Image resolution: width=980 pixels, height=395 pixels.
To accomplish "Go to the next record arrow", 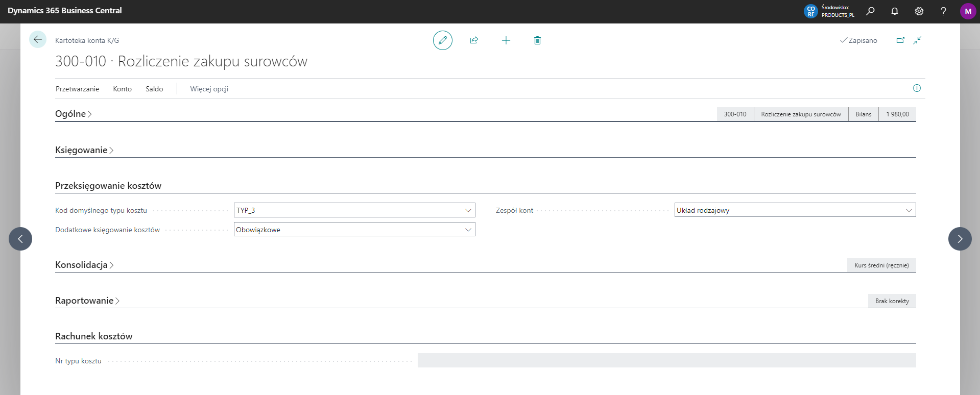I will (x=960, y=239).
